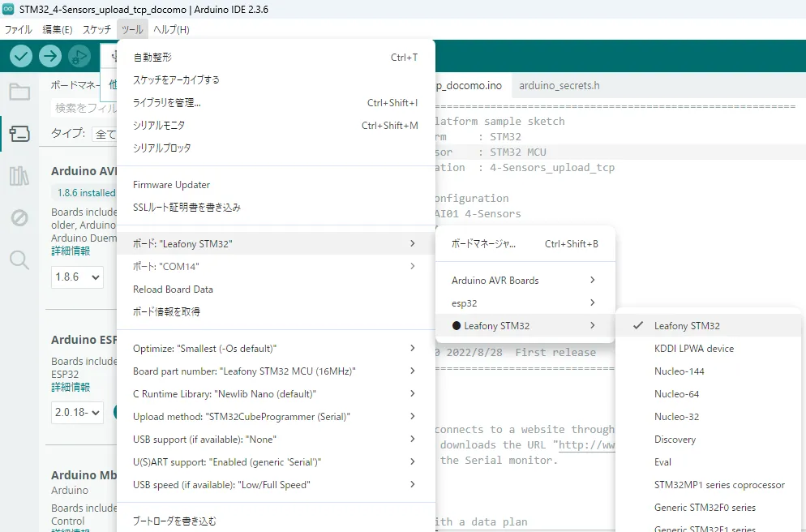The height and width of the screenshot is (532, 806).
Task: Select the KDDI LPWA device board
Action: point(693,349)
